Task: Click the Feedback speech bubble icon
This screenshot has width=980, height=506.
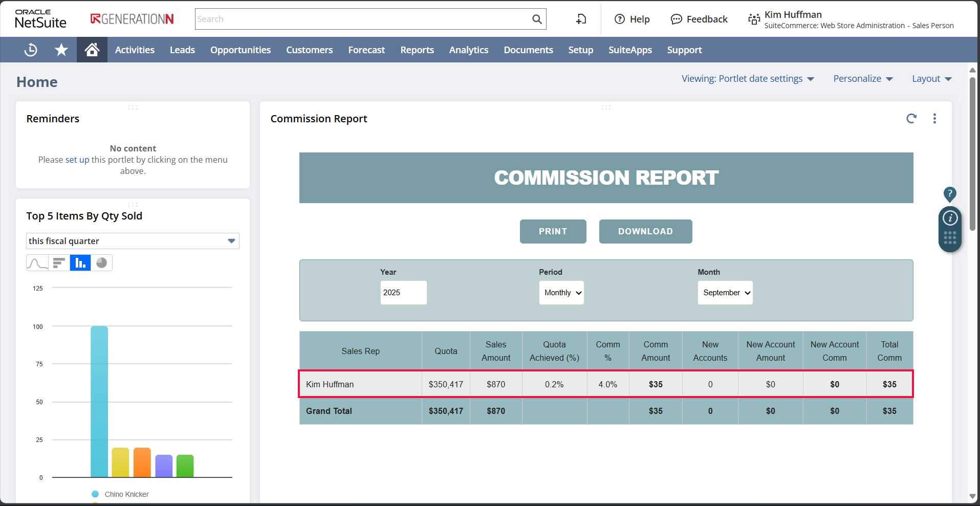Action: [x=677, y=19]
